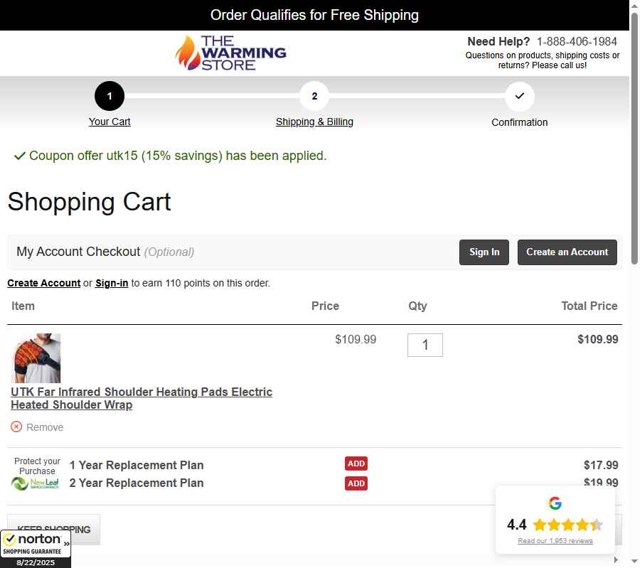Open the Norton Shopping Guarantee badge

coord(36,549)
